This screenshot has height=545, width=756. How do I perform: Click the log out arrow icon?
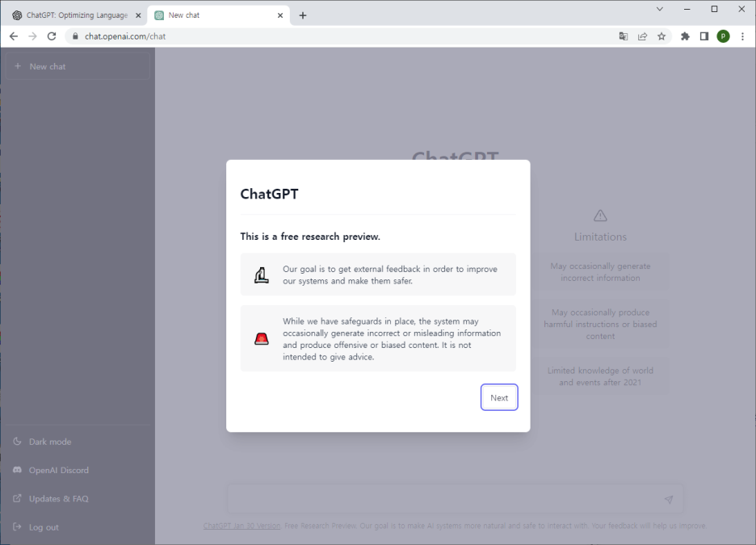click(17, 526)
